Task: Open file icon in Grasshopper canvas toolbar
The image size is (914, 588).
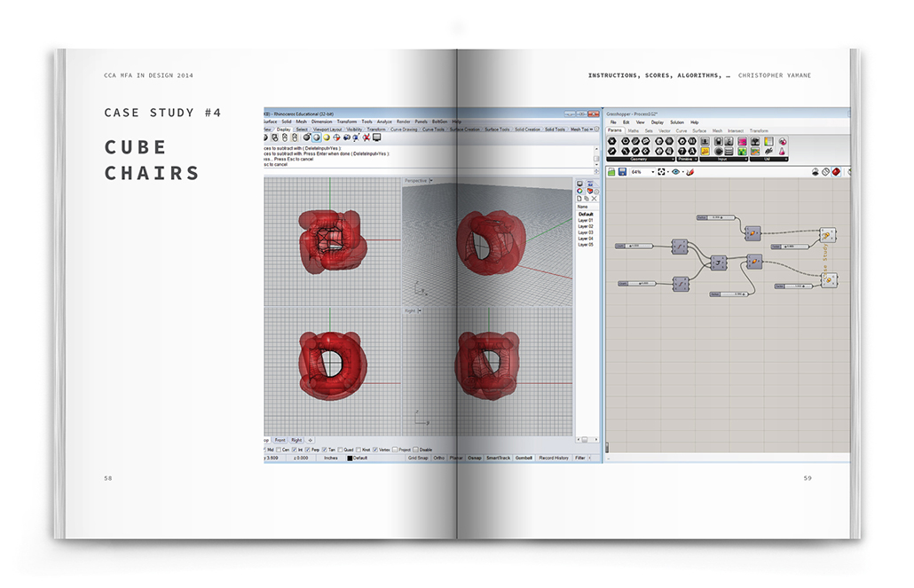Action: pyautogui.click(x=611, y=172)
